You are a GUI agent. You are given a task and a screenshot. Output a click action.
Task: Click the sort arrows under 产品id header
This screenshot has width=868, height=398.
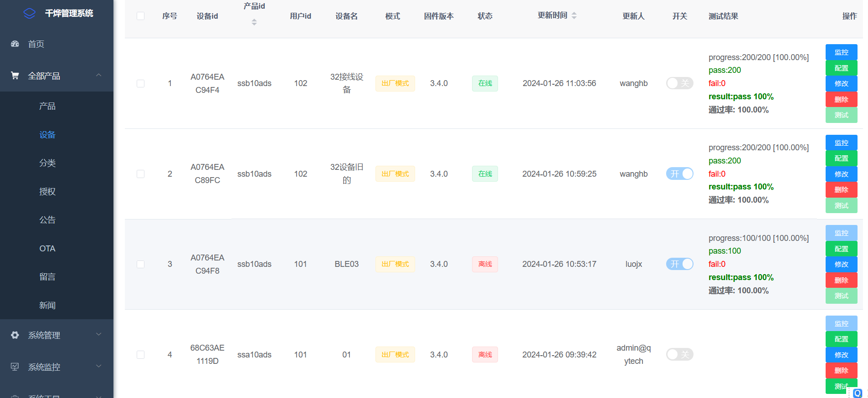[254, 22]
